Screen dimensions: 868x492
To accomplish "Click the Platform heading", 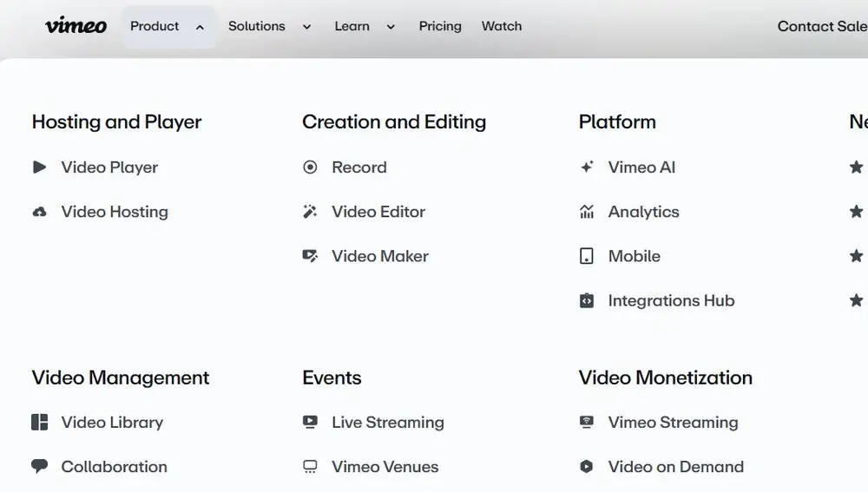I will coord(617,121).
